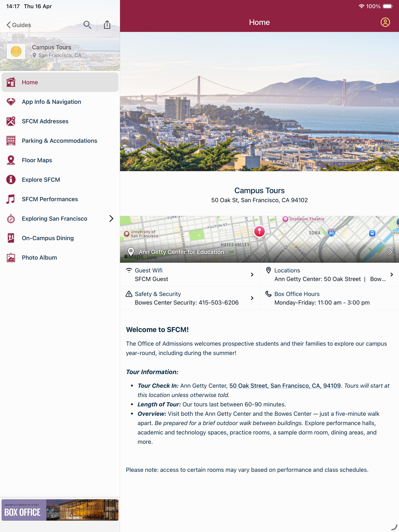Click the Explore SFCM info icon
Image resolution: width=399 pixels, height=532 pixels.
coord(11,180)
